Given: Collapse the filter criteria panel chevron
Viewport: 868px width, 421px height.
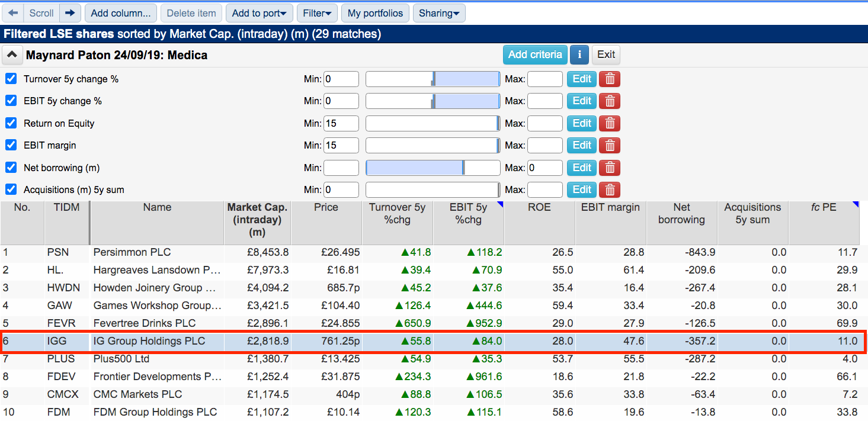Looking at the screenshot, I should click(x=12, y=55).
